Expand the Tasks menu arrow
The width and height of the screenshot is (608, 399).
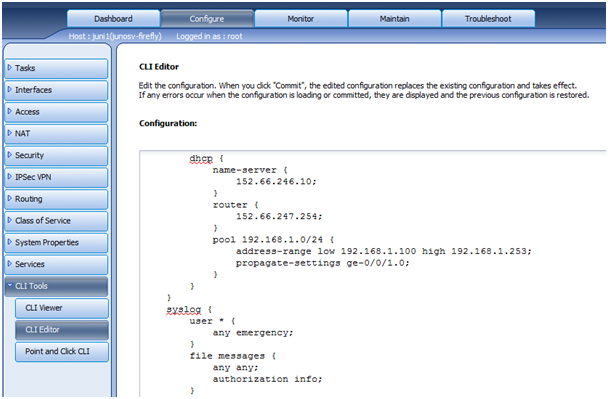click(10, 67)
